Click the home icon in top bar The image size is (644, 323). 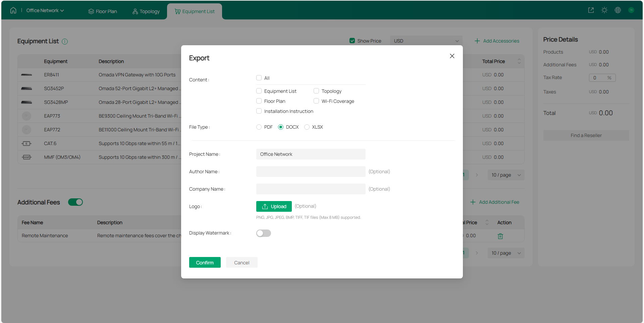click(13, 10)
